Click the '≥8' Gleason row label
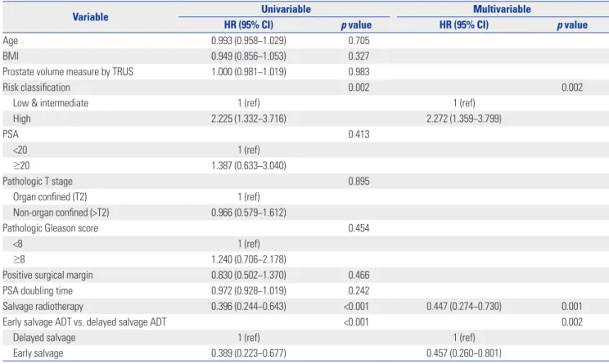Viewport: 609px width, 364px height. 19,259
